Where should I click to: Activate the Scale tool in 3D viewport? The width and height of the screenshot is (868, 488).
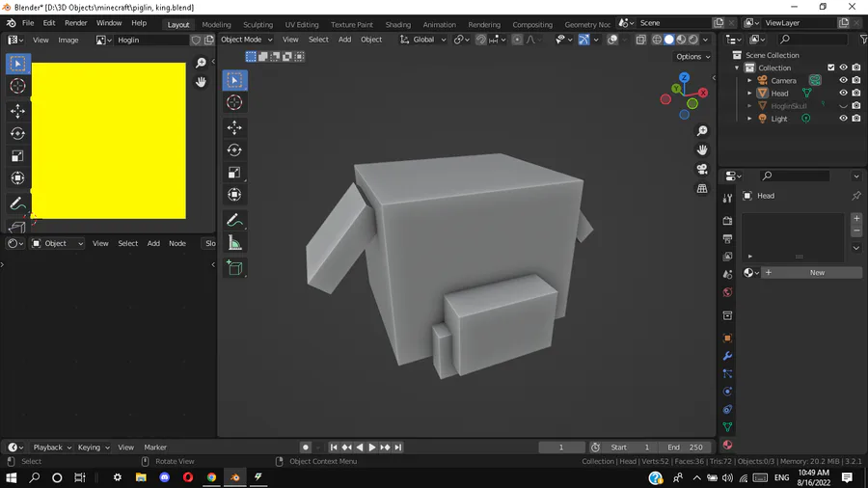[234, 172]
